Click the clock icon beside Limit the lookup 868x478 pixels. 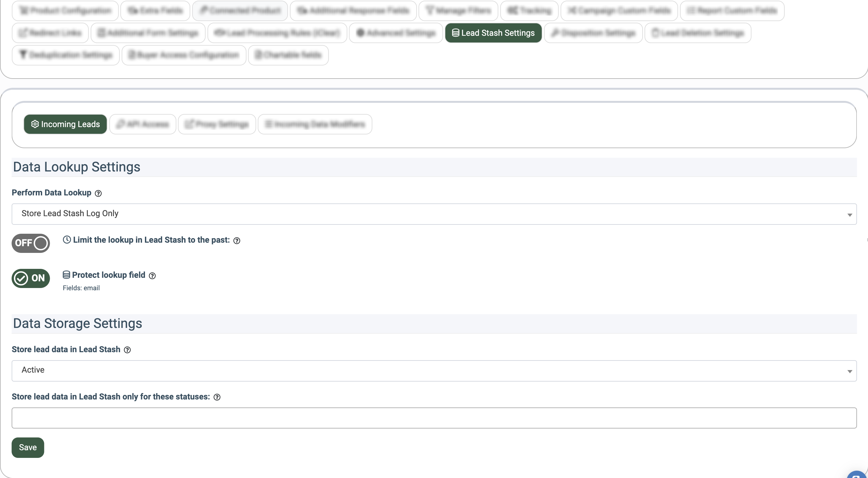67,240
